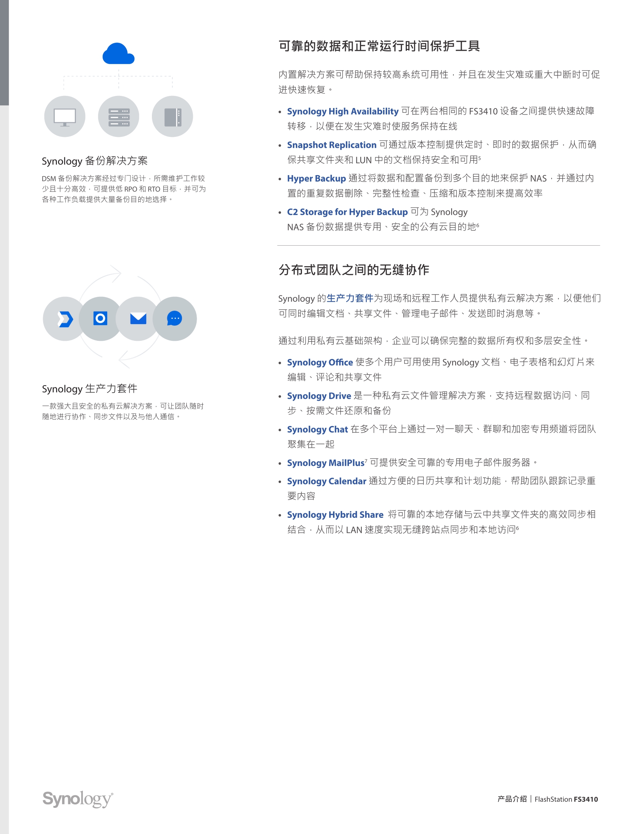Open the Synology MailPlus link
This screenshot has height=834, width=644.
326,463
